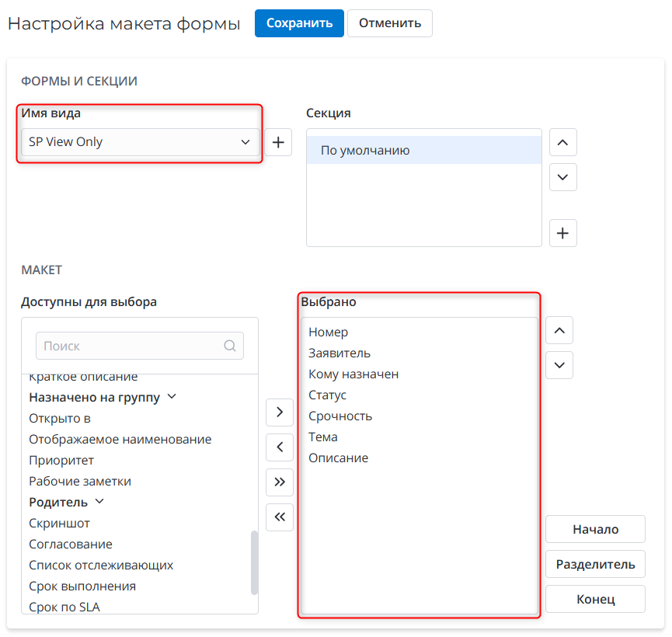Click the plus icon next to view name

pyautogui.click(x=278, y=143)
